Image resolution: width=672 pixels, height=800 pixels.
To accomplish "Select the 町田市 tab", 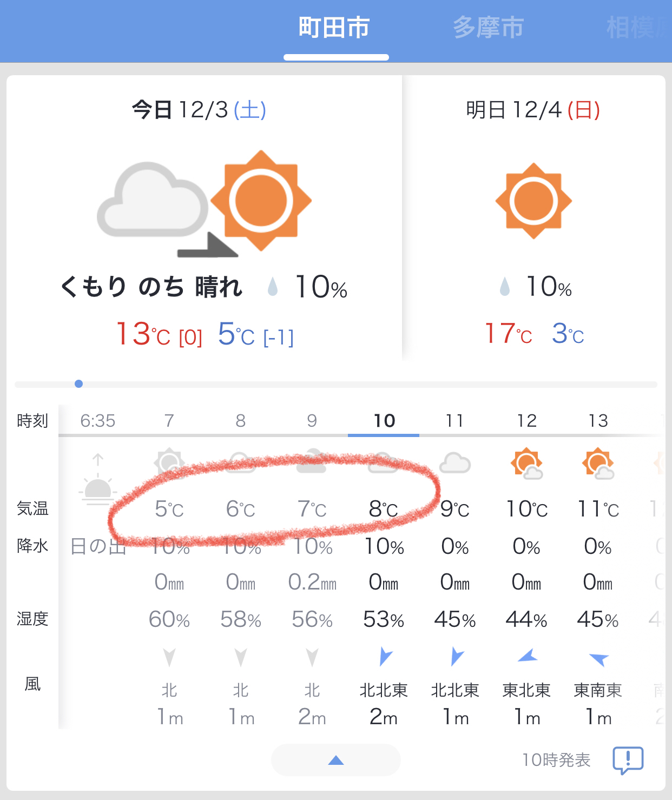I will pos(334,28).
